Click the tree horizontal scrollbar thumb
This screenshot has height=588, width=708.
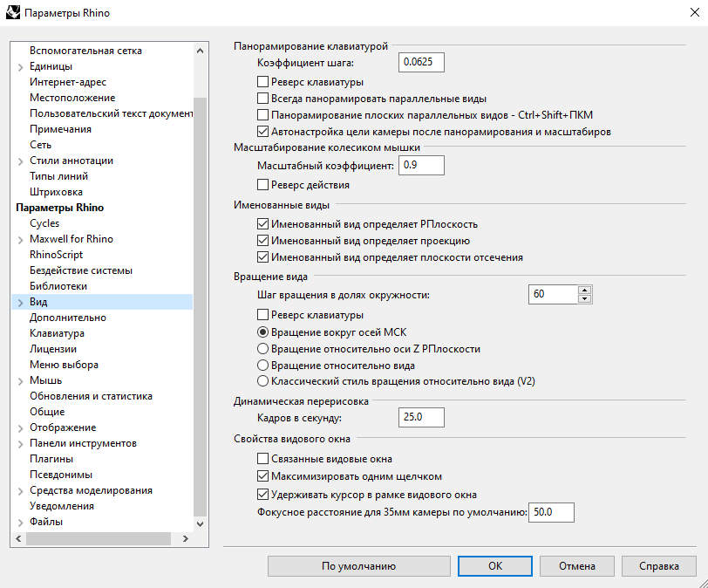[99, 538]
